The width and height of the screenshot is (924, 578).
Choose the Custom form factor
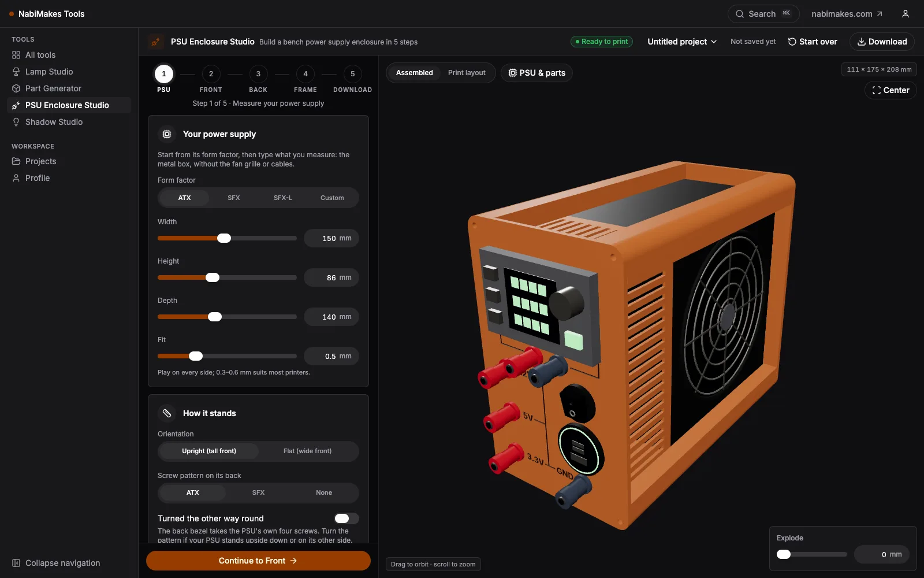point(332,198)
